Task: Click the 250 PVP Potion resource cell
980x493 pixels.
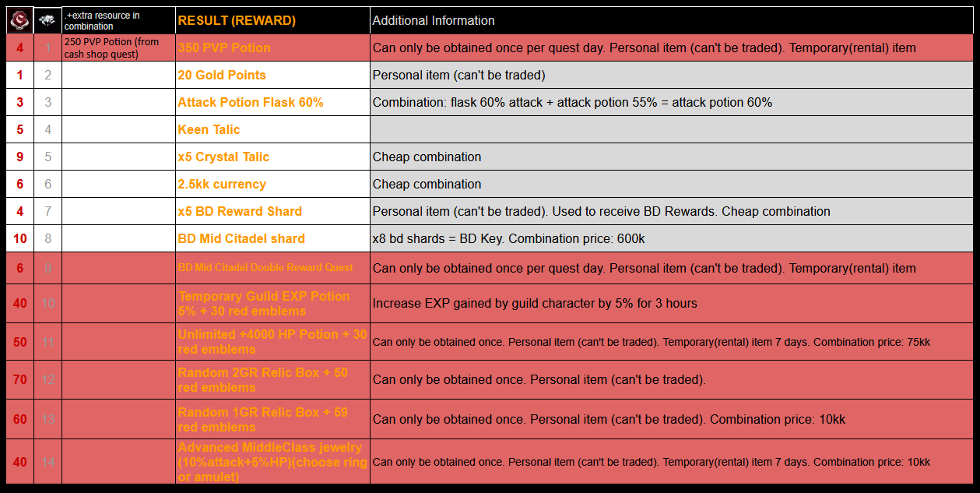Action: pos(111,48)
